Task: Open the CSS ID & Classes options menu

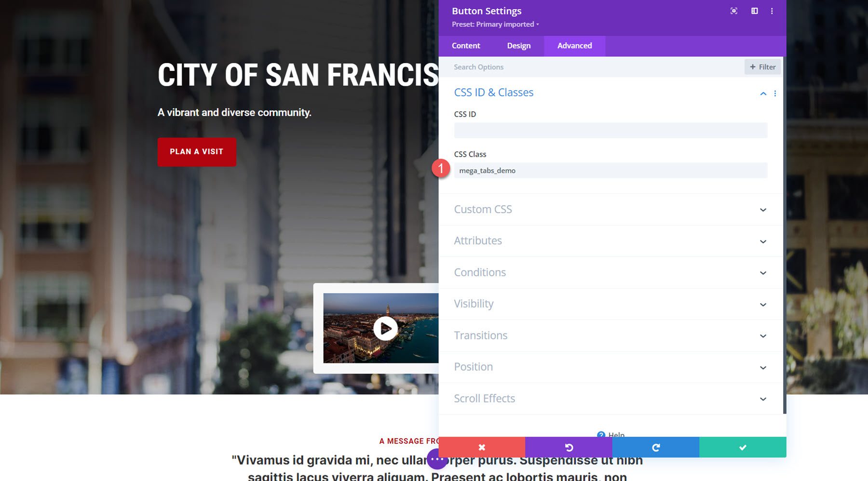Action: [775, 93]
